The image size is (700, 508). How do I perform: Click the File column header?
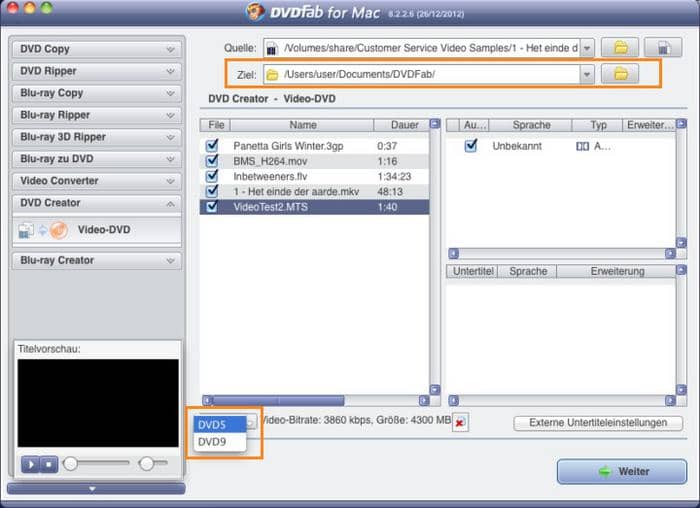click(216, 125)
